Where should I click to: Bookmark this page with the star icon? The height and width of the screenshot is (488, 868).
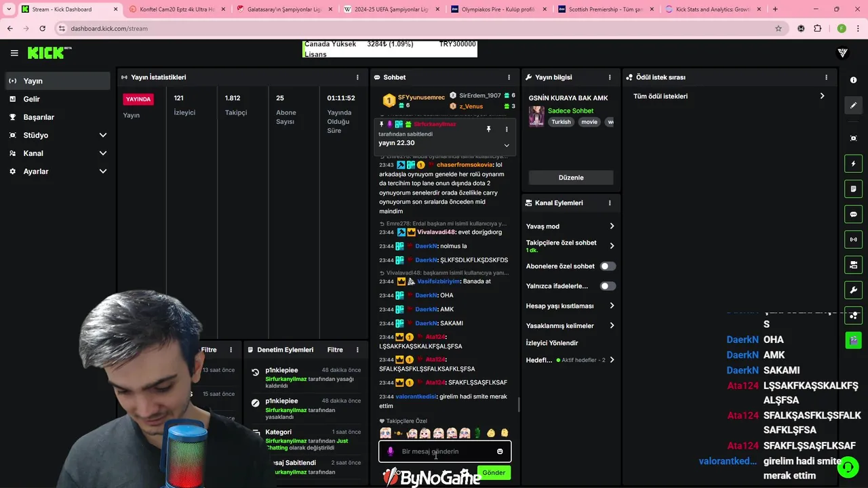[x=778, y=28]
